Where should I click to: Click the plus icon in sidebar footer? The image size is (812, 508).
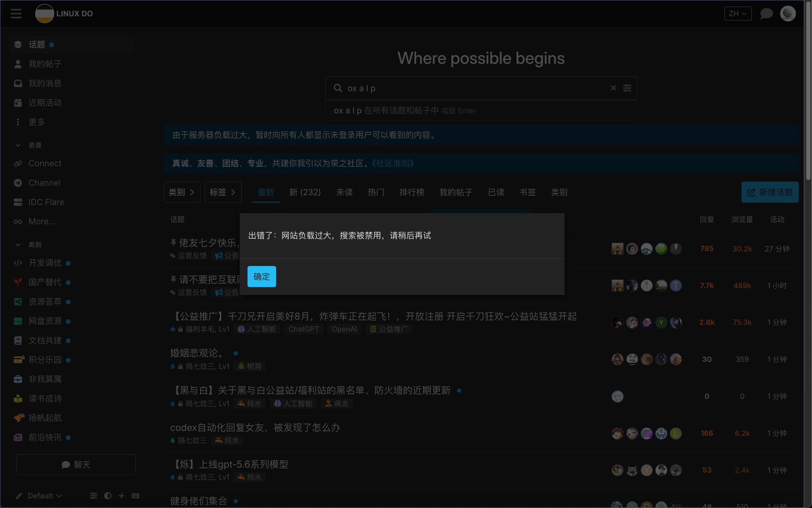click(121, 496)
